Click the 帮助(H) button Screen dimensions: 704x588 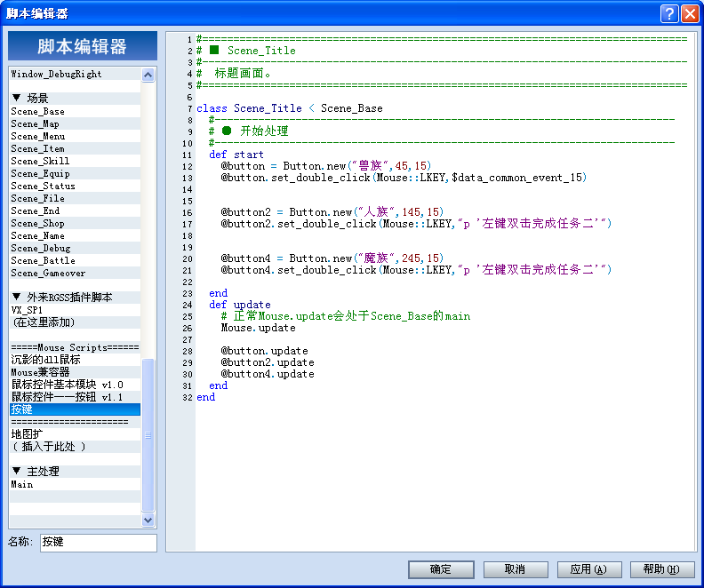pos(662,569)
